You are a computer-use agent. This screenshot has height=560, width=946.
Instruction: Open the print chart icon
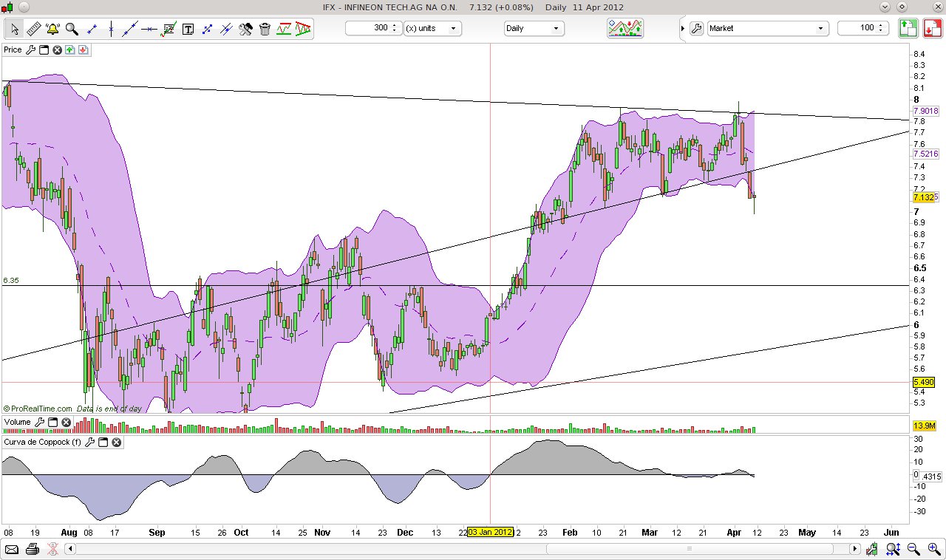32,549
